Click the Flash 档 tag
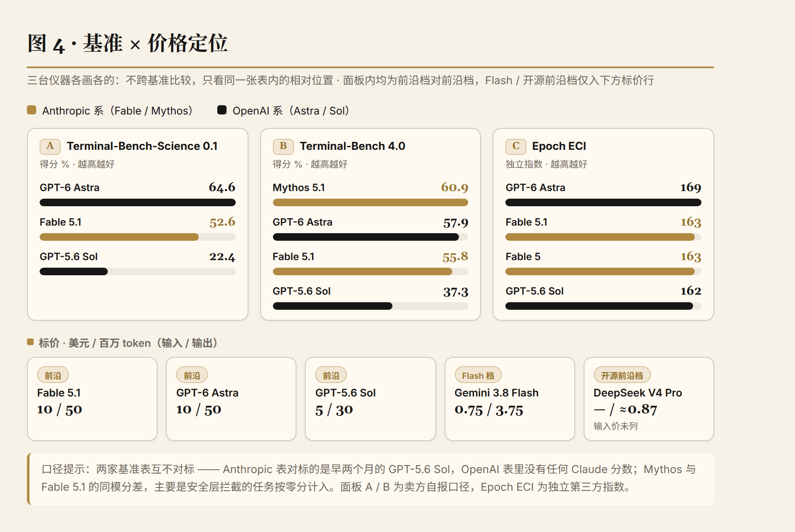 (x=478, y=375)
